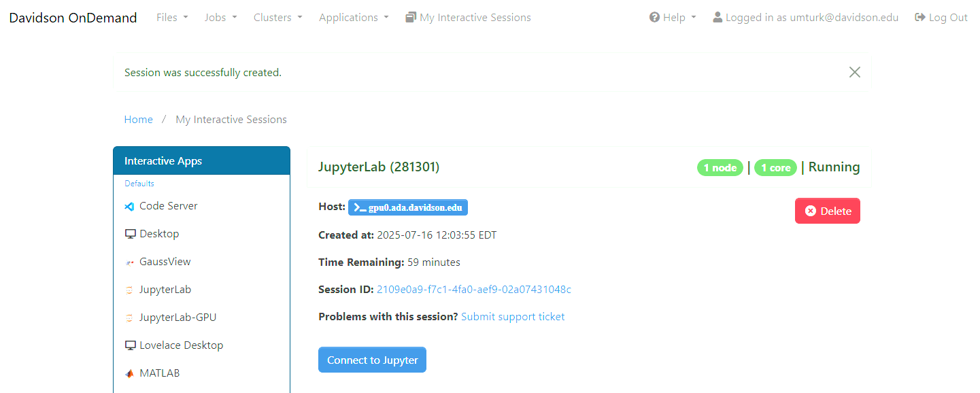The width and height of the screenshot is (980, 393).
Task: Click Log Out in the navbar
Action: pyautogui.click(x=941, y=18)
